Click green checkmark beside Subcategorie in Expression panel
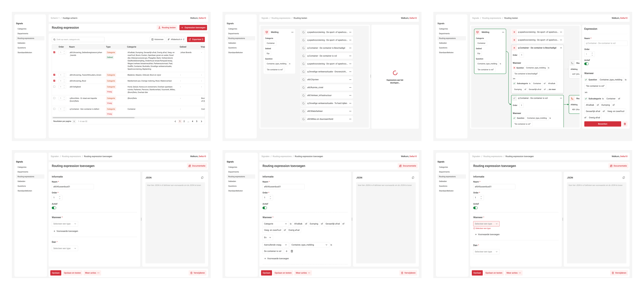 [586, 98]
